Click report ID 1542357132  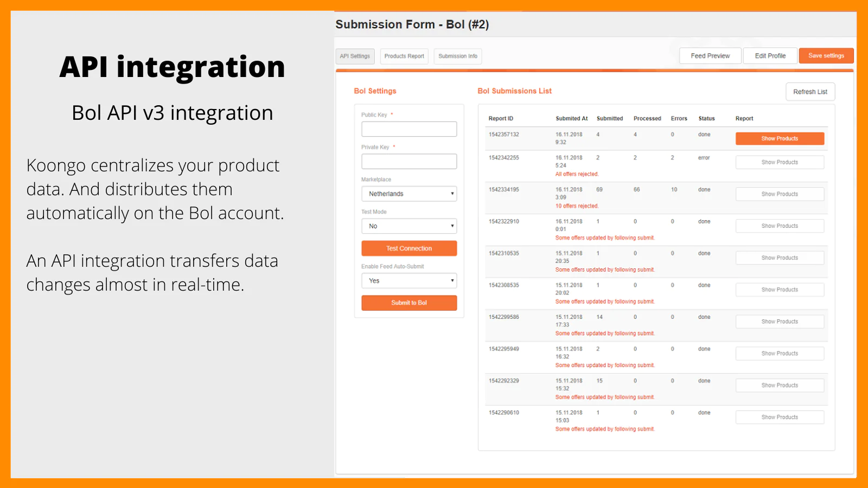pyautogui.click(x=504, y=134)
